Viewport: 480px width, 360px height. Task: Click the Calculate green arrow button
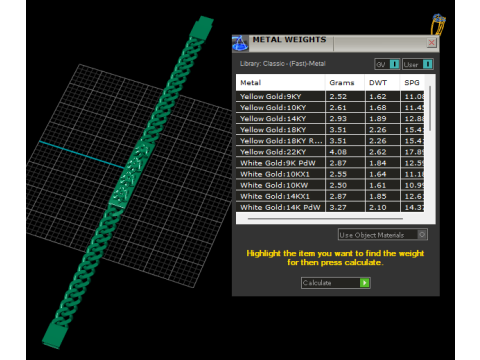[365, 283]
